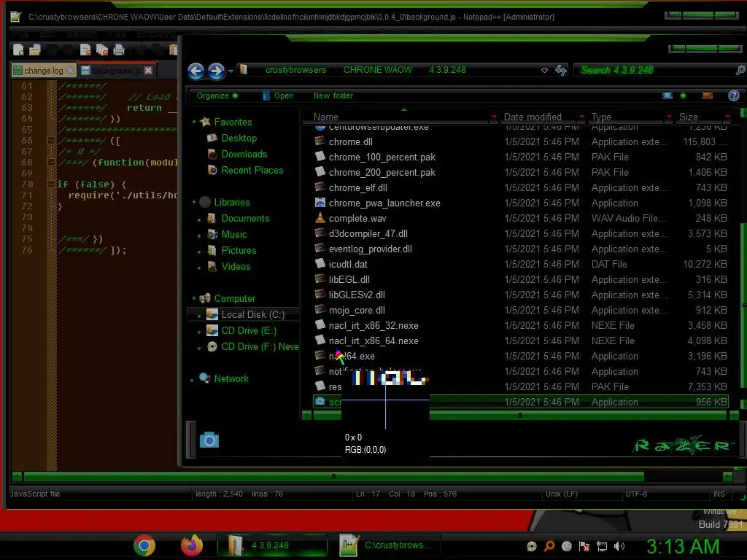The height and width of the screenshot is (560, 747).
Task: Open the Organize menu
Action: pyautogui.click(x=217, y=96)
